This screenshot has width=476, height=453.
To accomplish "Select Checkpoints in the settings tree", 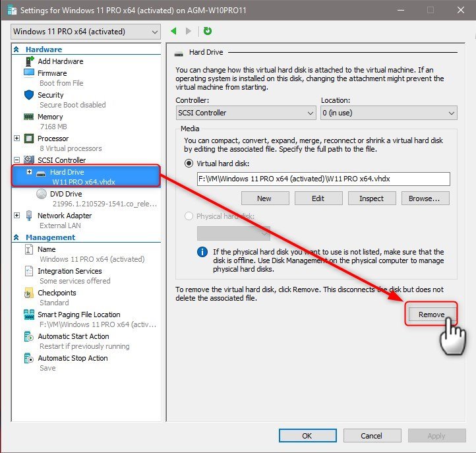I will [57, 293].
